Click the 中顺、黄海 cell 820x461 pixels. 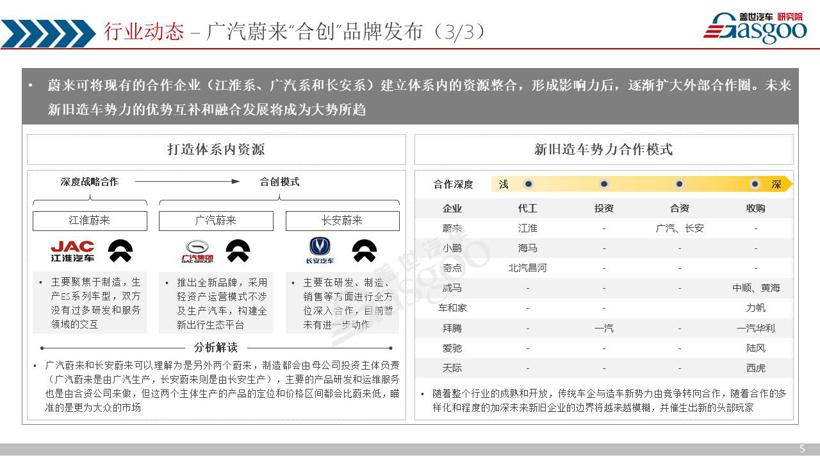(x=756, y=288)
